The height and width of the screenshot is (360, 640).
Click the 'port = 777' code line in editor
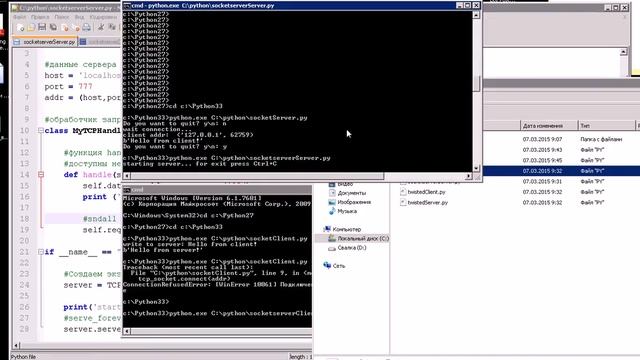(x=69, y=87)
